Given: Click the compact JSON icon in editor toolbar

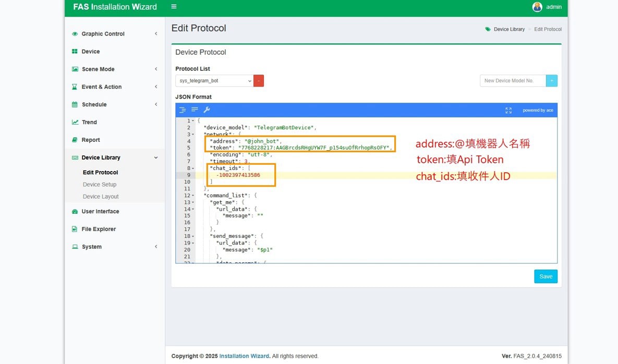Looking at the screenshot, I should pyautogui.click(x=195, y=110).
